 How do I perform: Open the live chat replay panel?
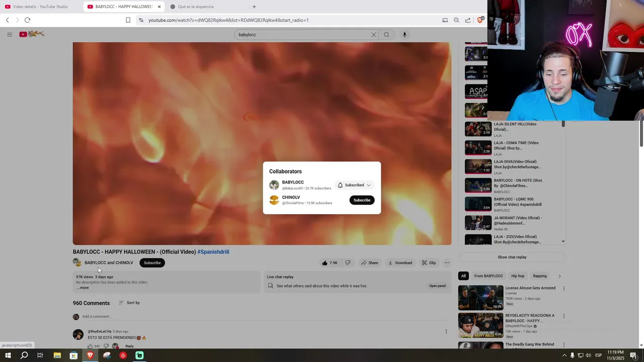pyautogui.click(x=437, y=286)
